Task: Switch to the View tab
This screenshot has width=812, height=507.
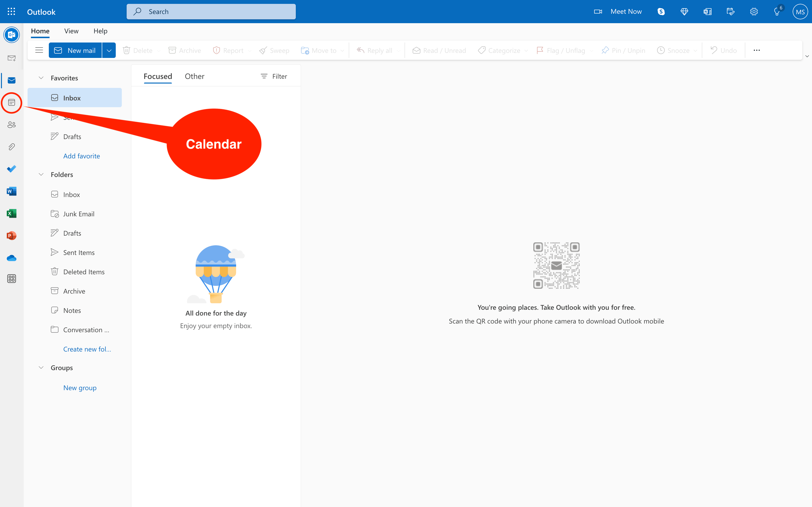Action: pos(71,31)
